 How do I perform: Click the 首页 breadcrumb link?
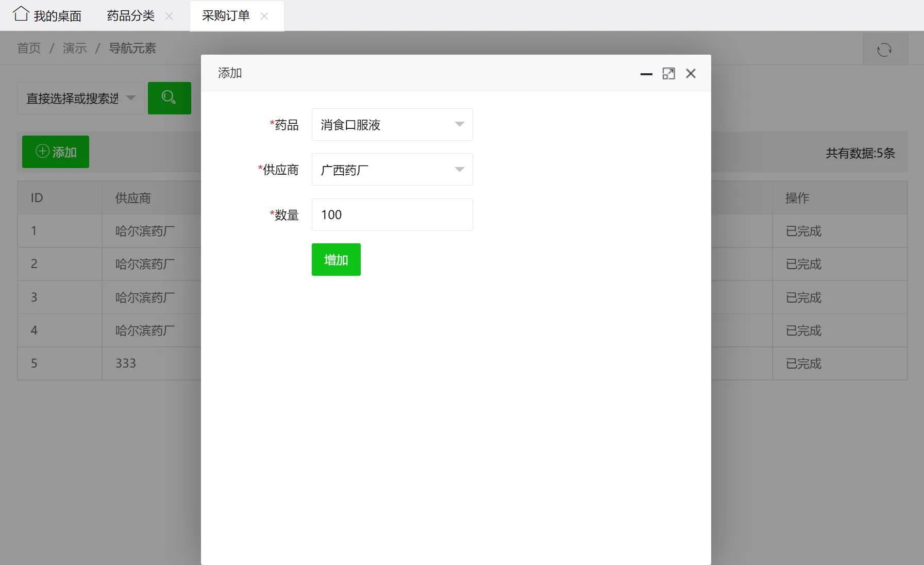29,48
